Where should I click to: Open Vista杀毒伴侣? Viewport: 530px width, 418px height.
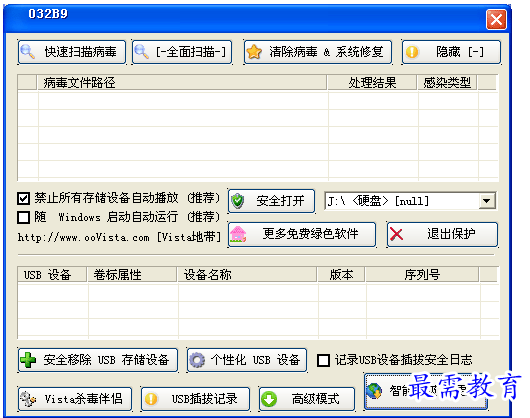point(75,399)
